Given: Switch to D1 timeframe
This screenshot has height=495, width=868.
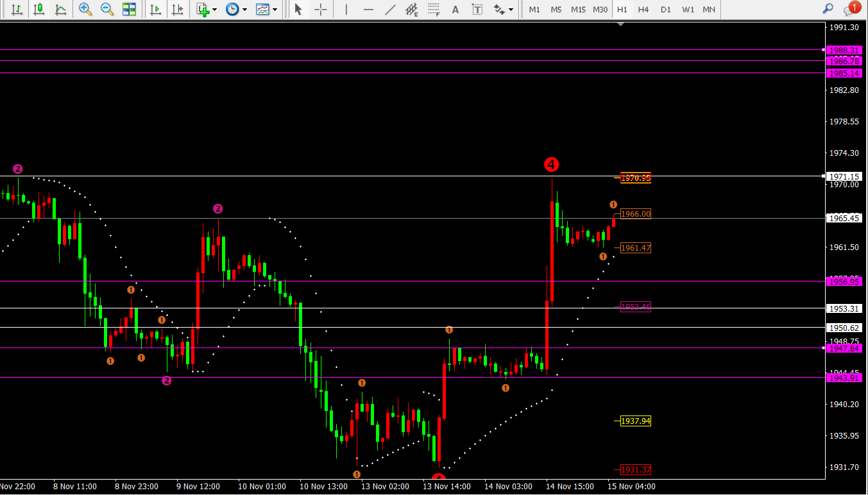Looking at the screenshot, I should (x=666, y=10).
